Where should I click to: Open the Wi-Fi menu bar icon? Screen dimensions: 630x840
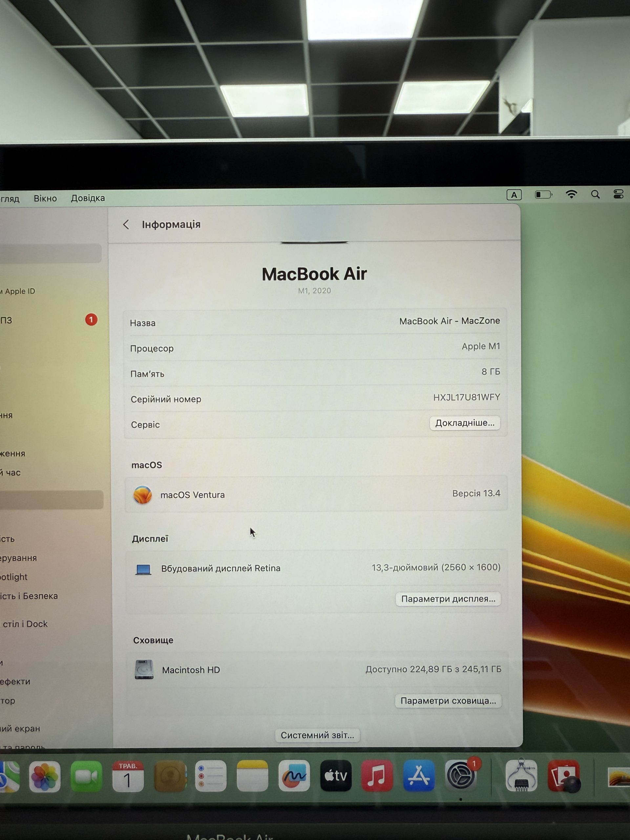pyautogui.click(x=571, y=195)
